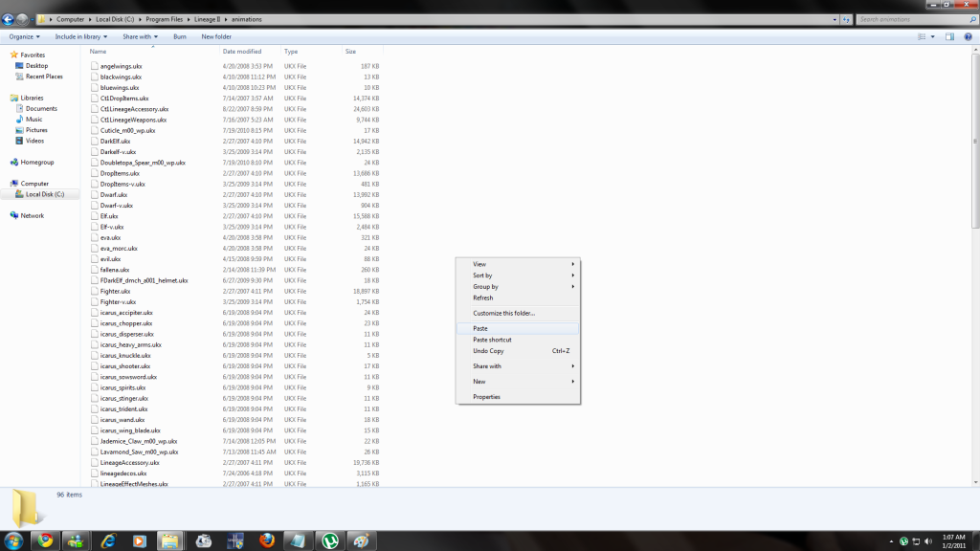This screenshot has width=980, height=551.
Task: Click the Back navigation arrow button
Action: 8,18
